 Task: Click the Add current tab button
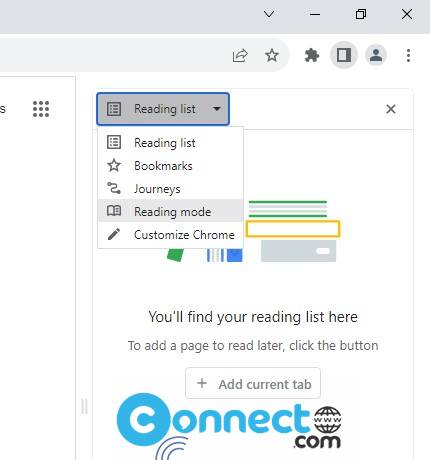click(253, 383)
